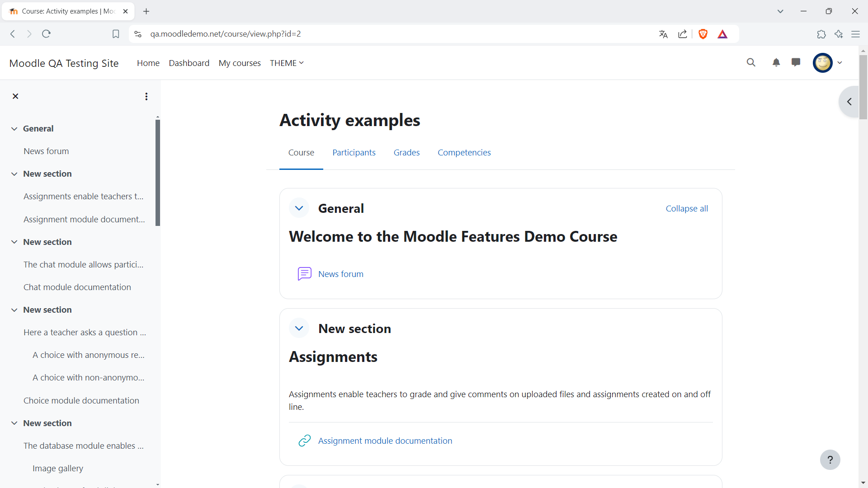The image size is (868, 488).
Task: Select 'The database module enables' index item
Action: point(84,446)
